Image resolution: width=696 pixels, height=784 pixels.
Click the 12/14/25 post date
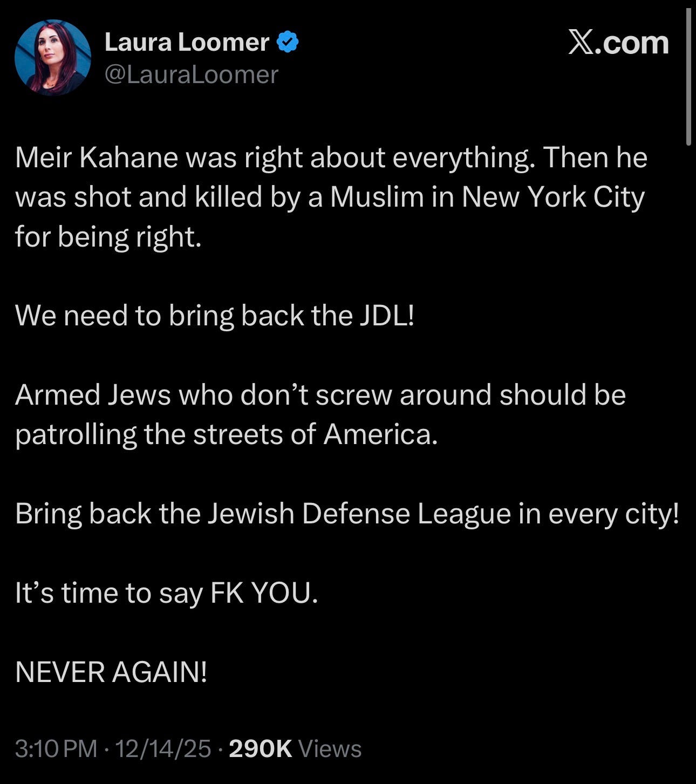(163, 749)
